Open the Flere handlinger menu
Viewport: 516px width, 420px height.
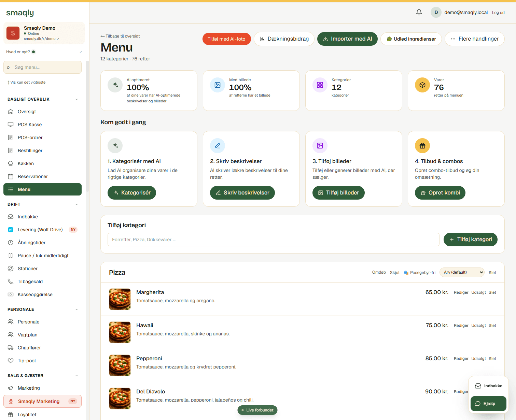(475, 39)
